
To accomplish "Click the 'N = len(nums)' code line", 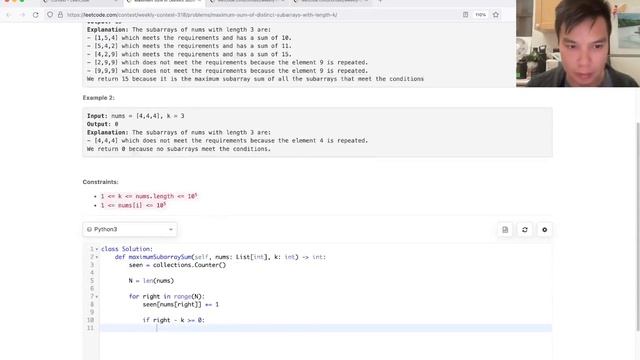I will point(151,281).
